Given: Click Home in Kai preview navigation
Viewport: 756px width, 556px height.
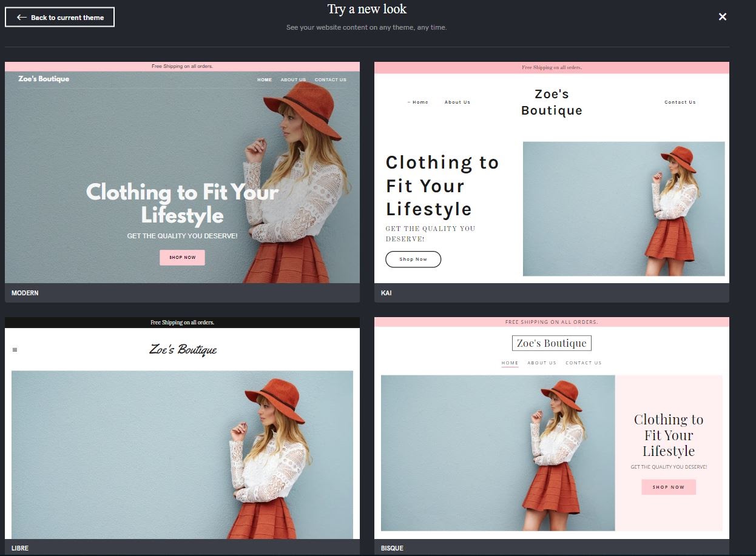Looking at the screenshot, I should (418, 102).
